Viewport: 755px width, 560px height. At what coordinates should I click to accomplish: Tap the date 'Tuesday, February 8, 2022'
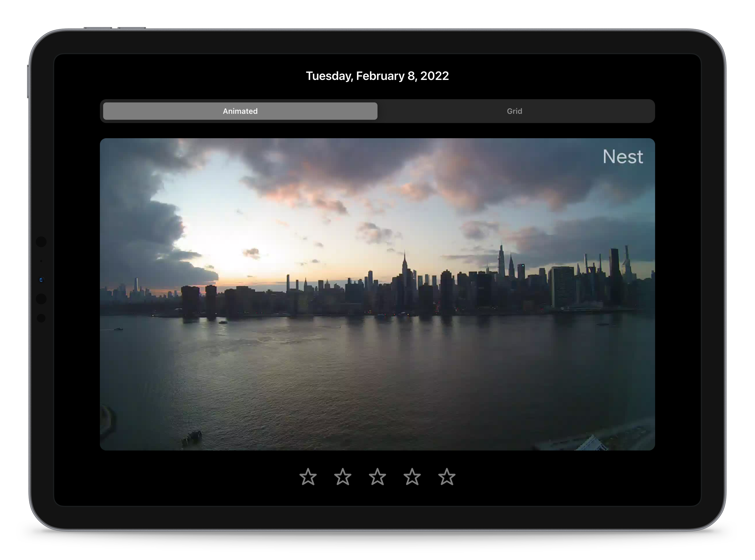point(377,76)
